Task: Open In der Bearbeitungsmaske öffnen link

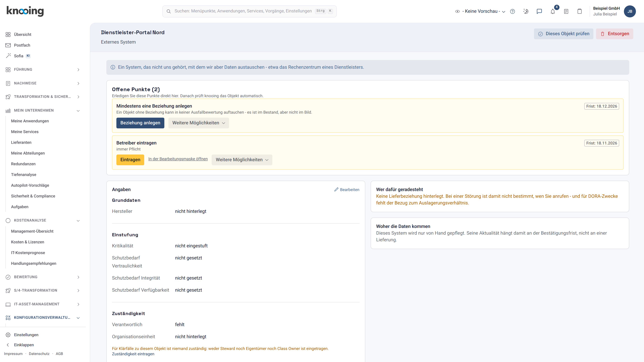Action: [178, 159]
